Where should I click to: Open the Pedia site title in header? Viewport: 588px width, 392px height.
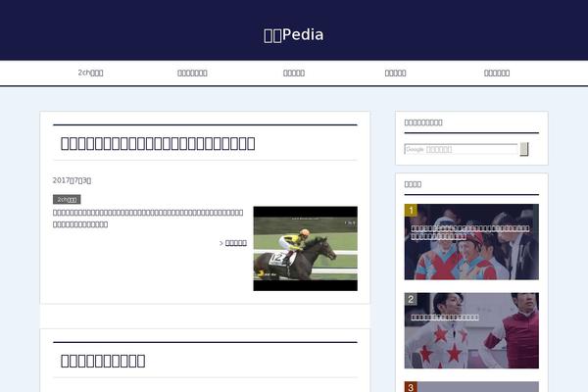294,35
